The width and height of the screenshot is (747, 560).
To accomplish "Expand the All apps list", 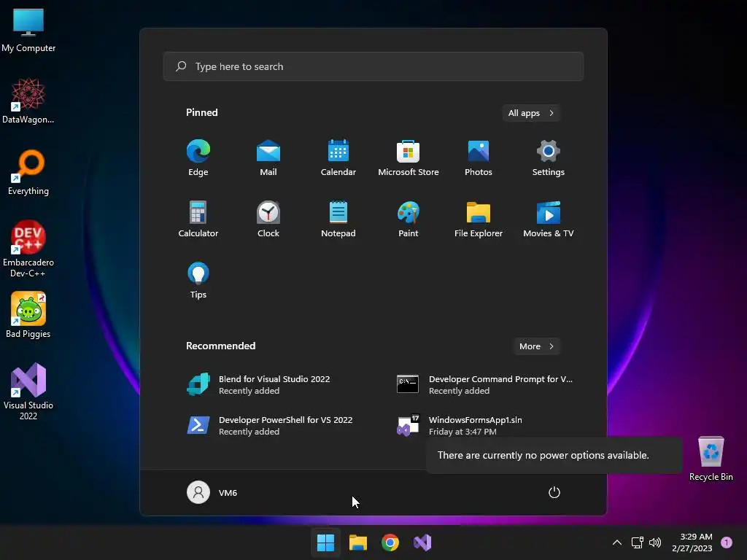I will tap(531, 113).
